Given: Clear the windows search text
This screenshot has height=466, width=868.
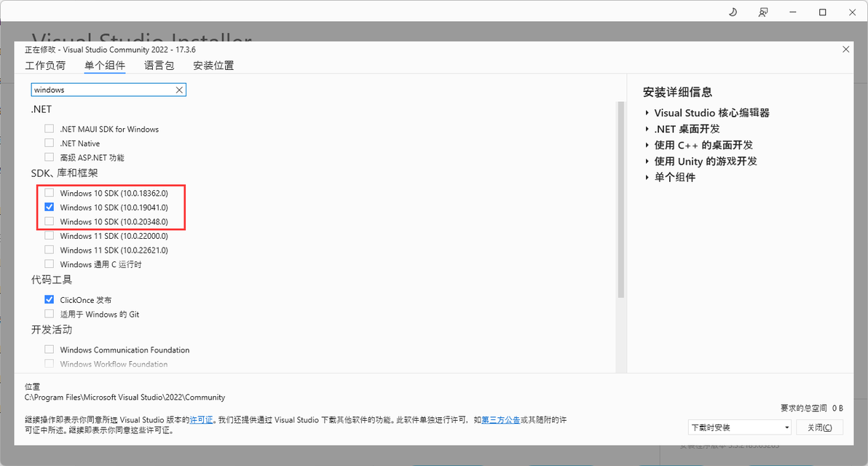Looking at the screenshot, I should pyautogui.click(x=179, y=90).
